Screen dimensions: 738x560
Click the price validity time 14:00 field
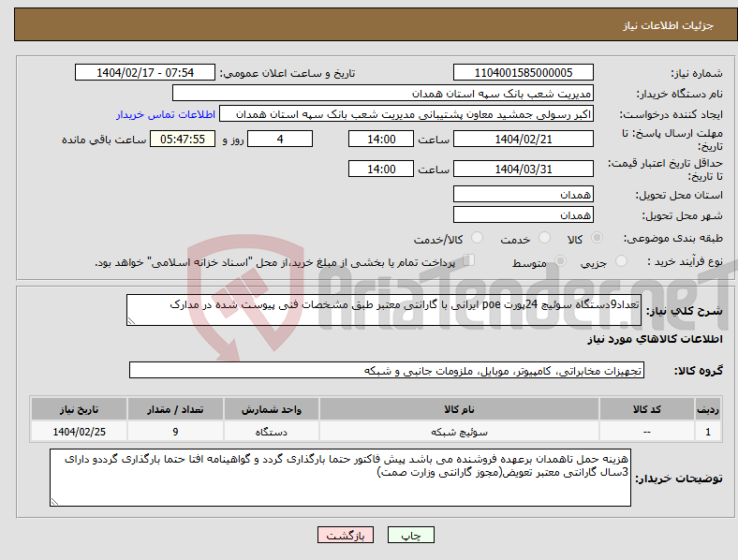(x=381, y=169)
